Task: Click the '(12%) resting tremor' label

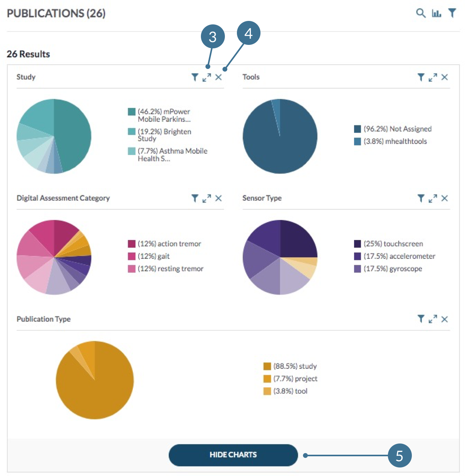Action: pos(171,269)
